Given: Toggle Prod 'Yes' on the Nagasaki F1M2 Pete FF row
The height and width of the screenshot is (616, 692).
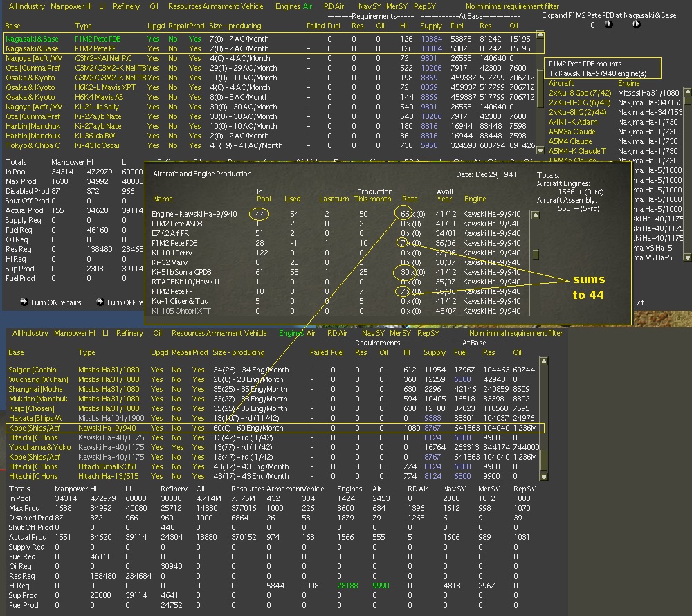Looking at the screenshot, I should coord(194,48).
